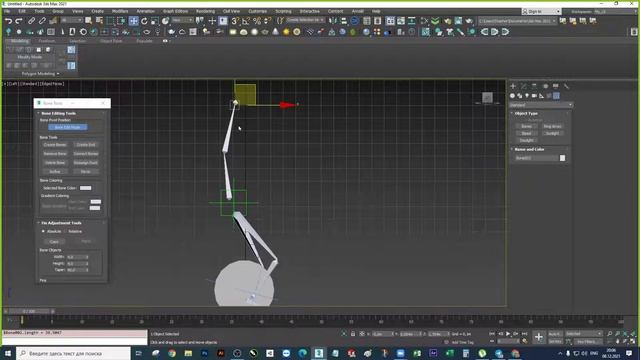Open the Standard category dropdown in Create panel
The width and height of the screenshot is (640, 360).
(541, 105)
